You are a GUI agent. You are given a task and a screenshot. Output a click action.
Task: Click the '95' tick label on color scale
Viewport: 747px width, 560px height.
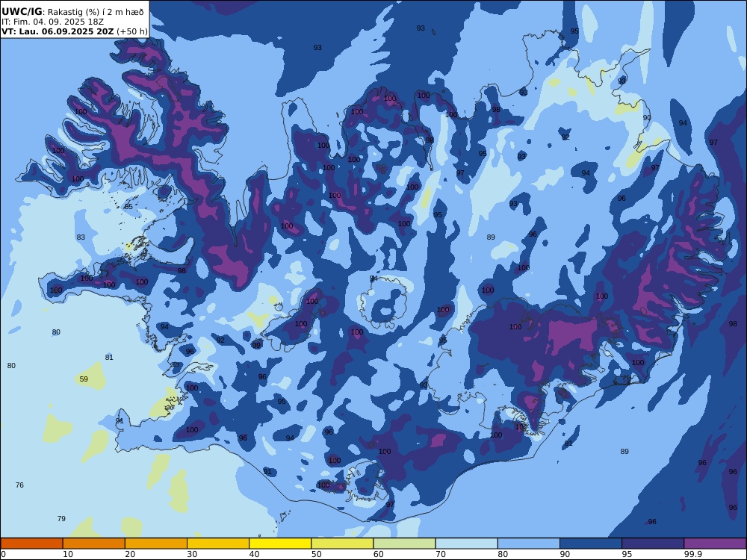point(627,554)
